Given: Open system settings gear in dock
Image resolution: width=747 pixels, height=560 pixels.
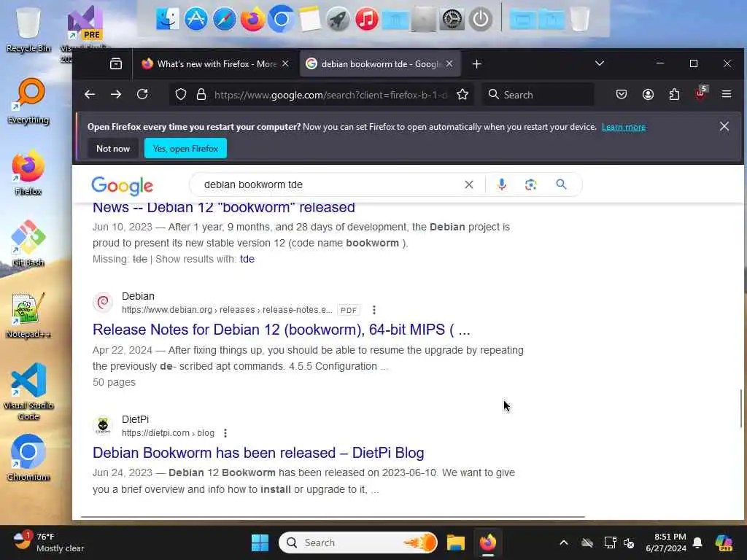Looking at the screenshot, I should [x=452, y=20].
